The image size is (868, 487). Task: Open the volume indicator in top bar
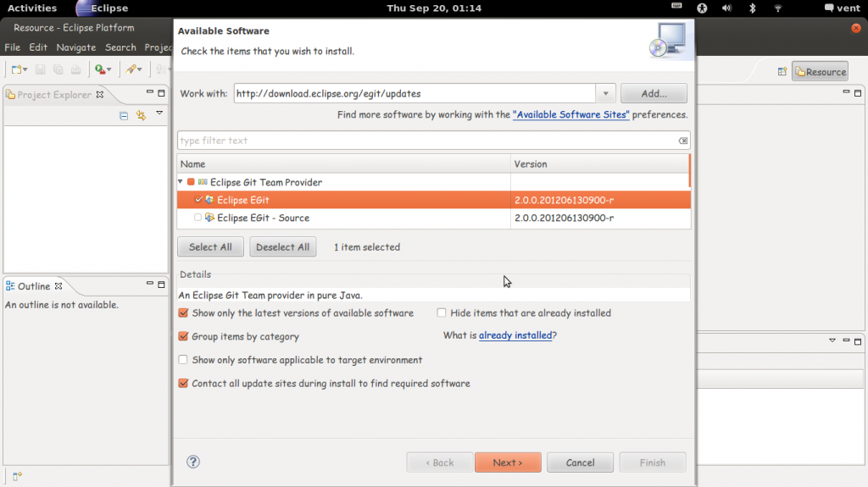pyautogui.click(x=726, y=8)
